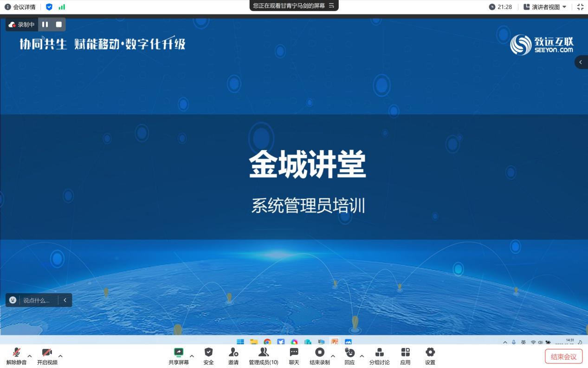The width and height of the screenshot is (588, 368).
Task: Open Manage Members (10) panel
Action: pyautogui.click(x=263, y=353)
